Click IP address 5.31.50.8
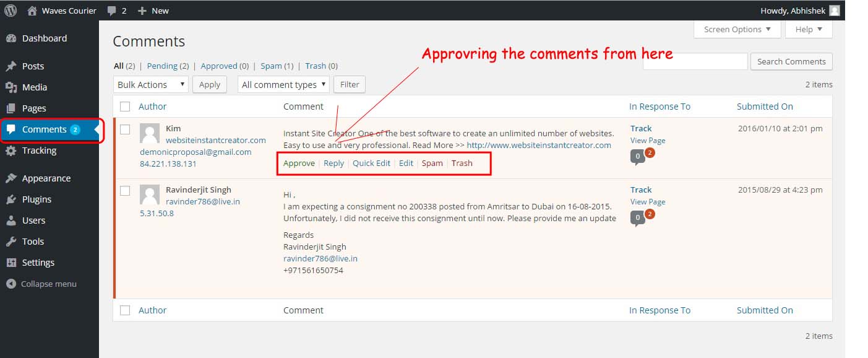The image size is (868, 358). tap(157, 213)
